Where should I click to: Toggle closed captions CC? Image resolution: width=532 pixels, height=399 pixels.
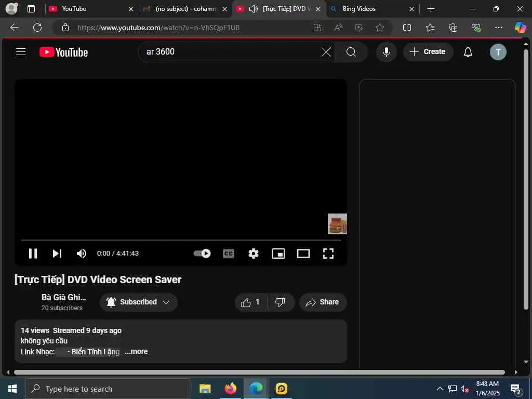(x=229, y=254)
